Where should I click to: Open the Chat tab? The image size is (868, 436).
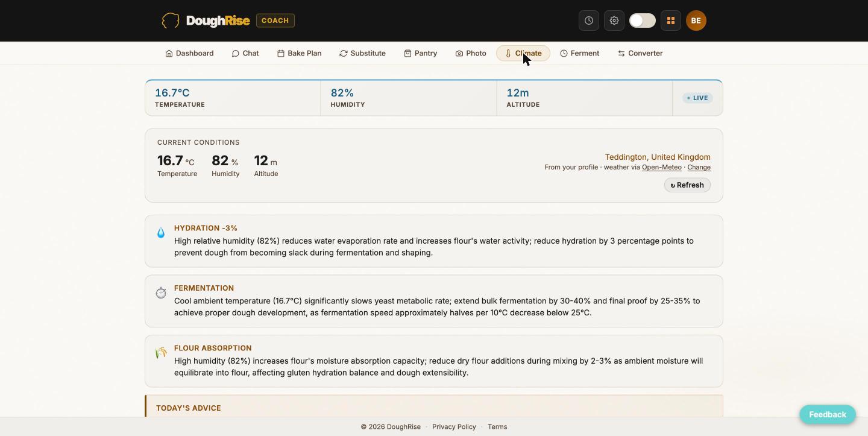click(x=245, y=53)
